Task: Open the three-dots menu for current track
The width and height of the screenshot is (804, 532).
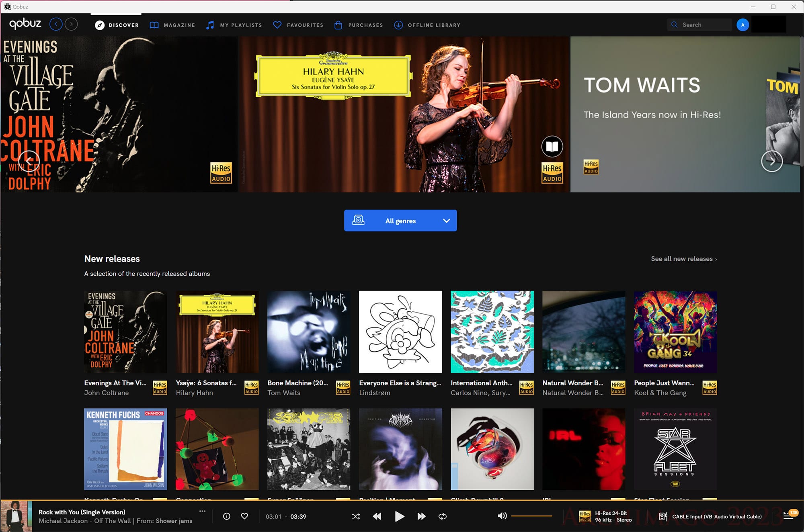Action: [x=202, y=511]
